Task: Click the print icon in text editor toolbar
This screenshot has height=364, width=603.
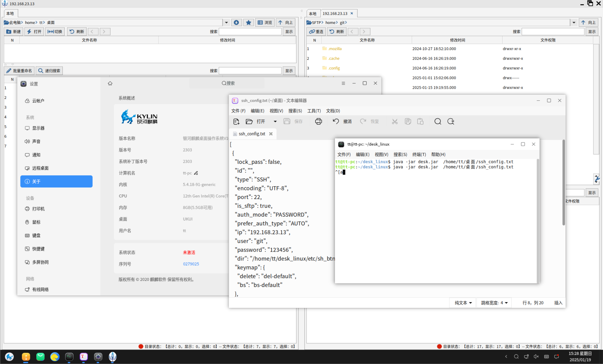Action: tap(318, 122)
